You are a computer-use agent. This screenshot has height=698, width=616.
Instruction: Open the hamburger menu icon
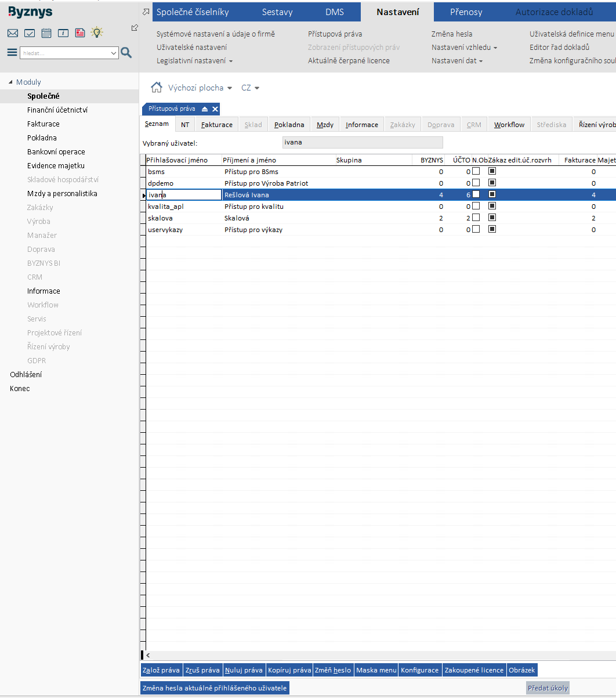12,53
